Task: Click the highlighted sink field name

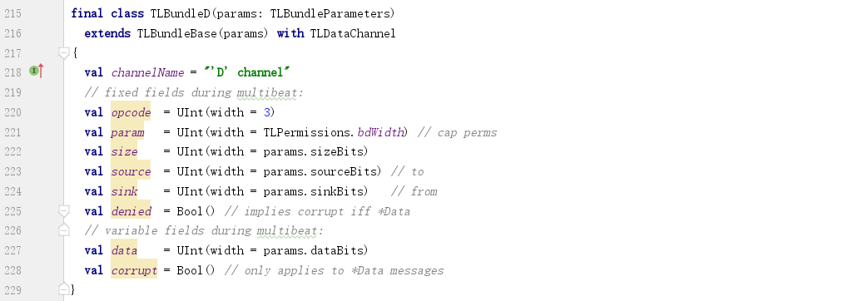Action: coord(124,191)
